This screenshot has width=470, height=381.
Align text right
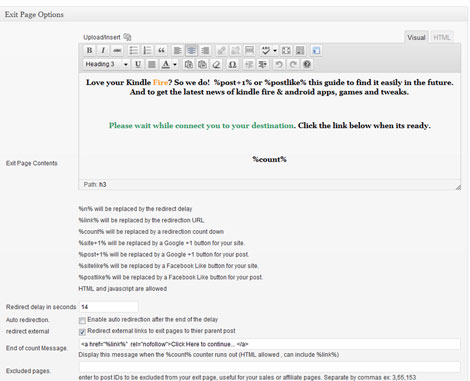coord(205,50)
